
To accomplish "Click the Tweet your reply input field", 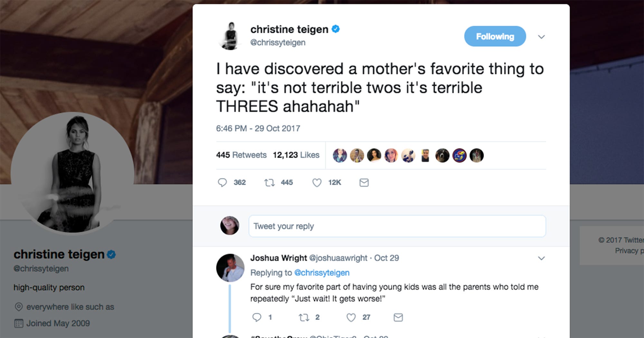I will (x=396, y=226).
